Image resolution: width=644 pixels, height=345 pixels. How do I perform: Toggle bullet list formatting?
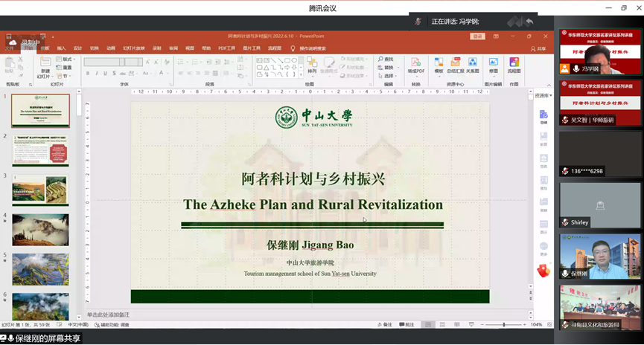point(182,62)
